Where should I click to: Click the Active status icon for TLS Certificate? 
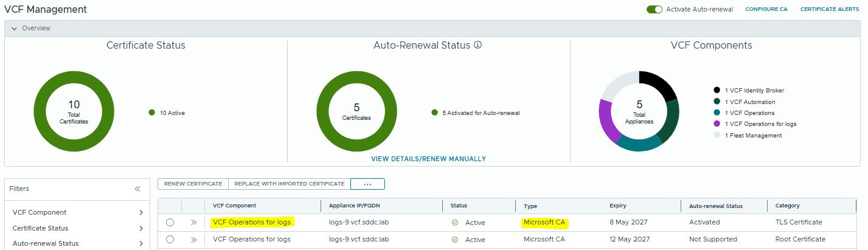pyautogui.click(x=454, y=223)
